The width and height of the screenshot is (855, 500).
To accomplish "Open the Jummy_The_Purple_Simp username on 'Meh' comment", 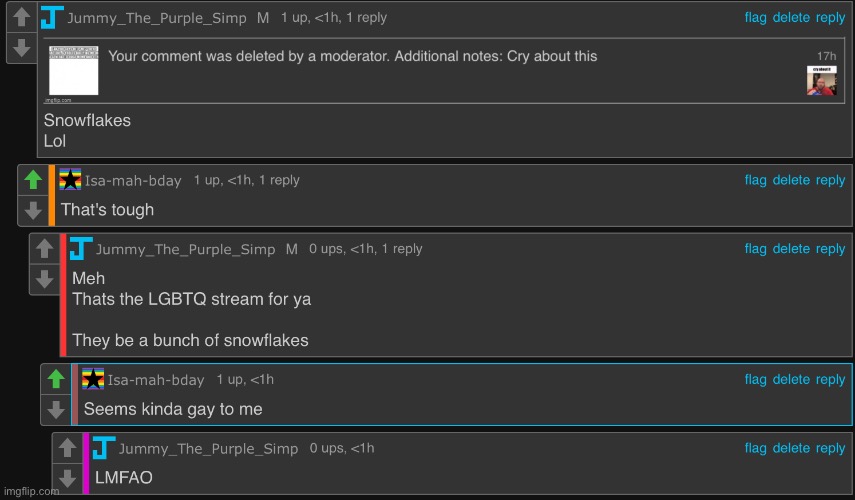I will (185, 249).
